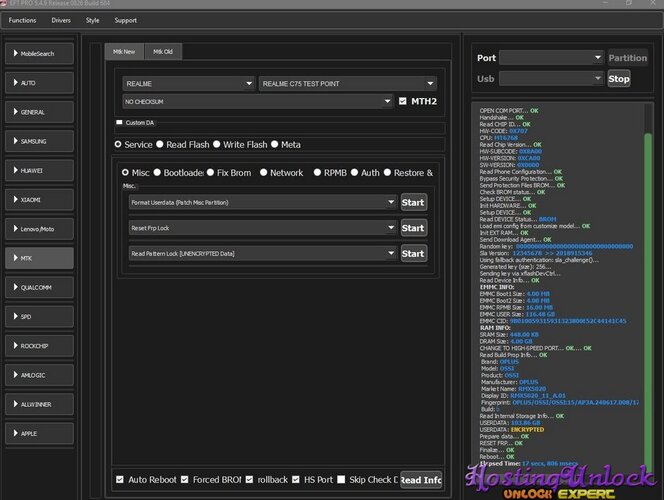The image size is (664, 500).
Task: Open the REALME brand dropdown
Action: pos(188,83)
